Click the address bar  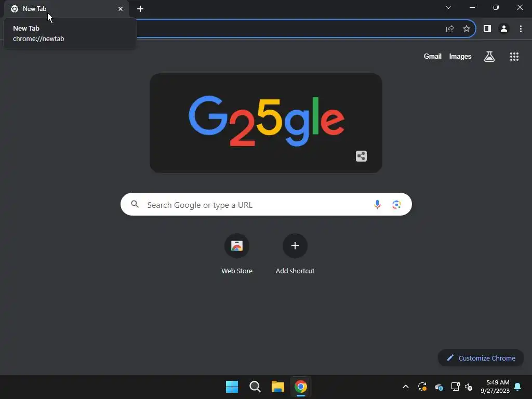coord(288,29)
